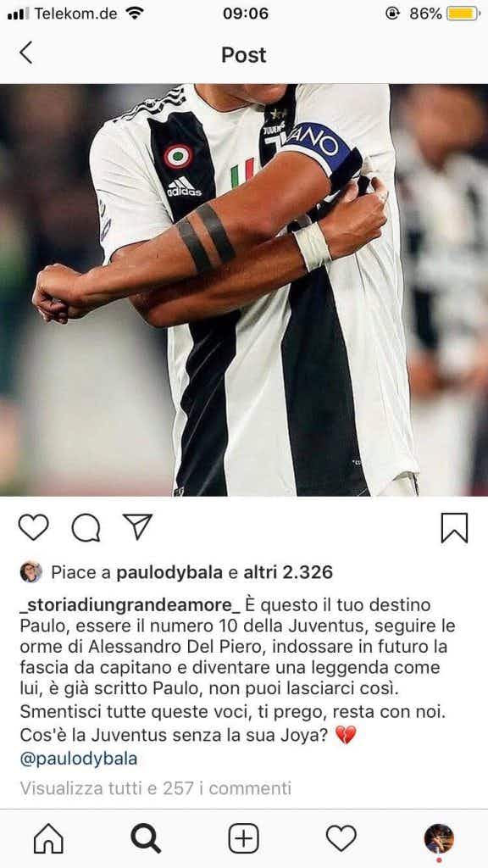The image size is (488, 868).
Task: Expand Visualizza tutti e 257 commenti
Action: (156, 788)
